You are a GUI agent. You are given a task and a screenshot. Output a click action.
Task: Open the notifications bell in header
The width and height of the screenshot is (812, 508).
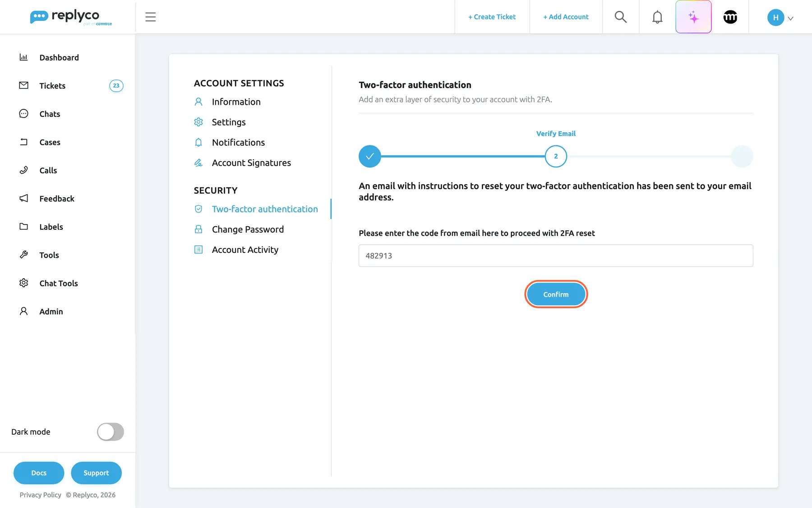point(657,17)
